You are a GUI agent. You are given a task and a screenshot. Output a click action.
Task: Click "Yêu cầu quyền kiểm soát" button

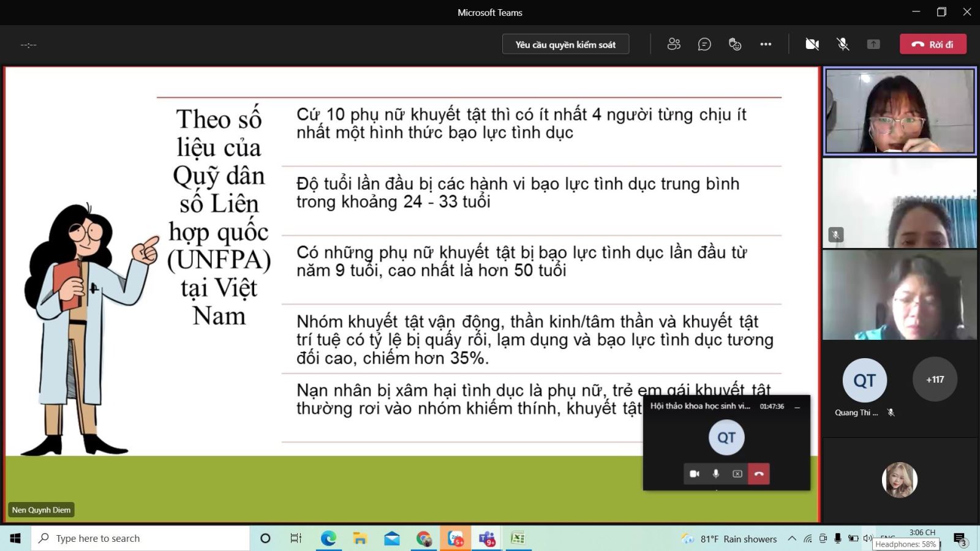[565, 44]
